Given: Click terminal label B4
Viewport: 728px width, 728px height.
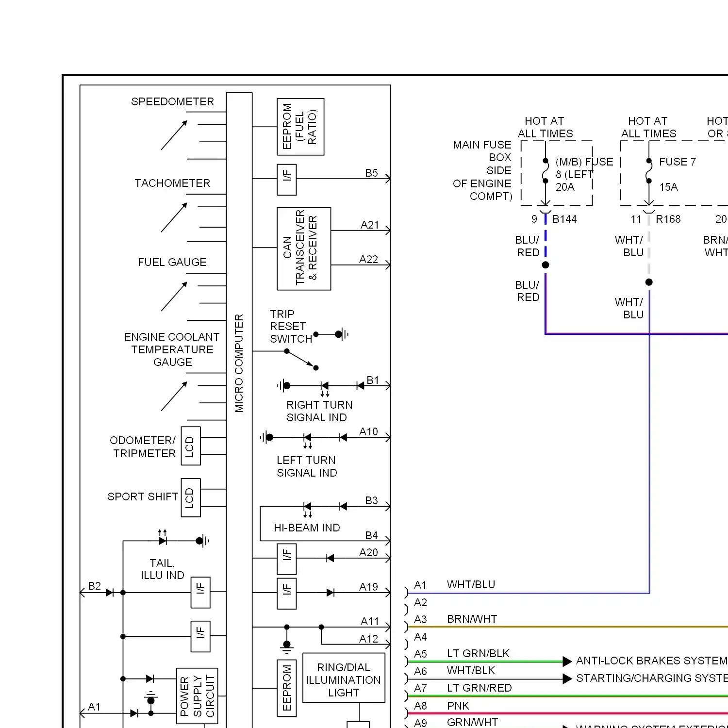Looking at the screenshot, I should pyautogui.click(x=371, y=535).
